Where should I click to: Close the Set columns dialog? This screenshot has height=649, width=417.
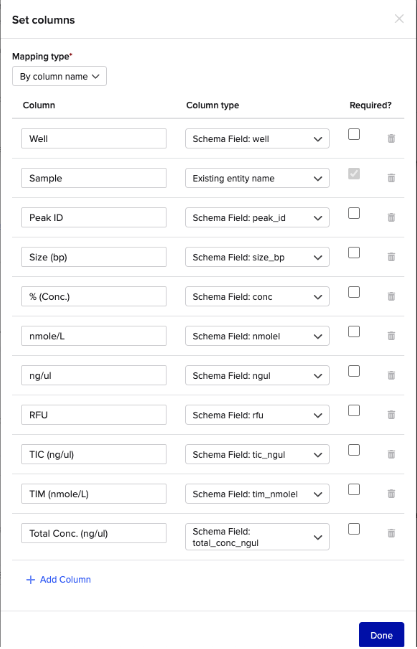coord(399,19)
